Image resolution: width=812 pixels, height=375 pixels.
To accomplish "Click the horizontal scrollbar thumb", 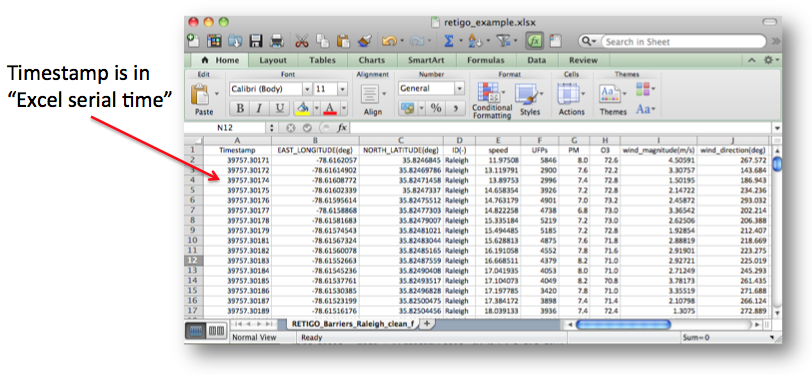I will point(623,324).
